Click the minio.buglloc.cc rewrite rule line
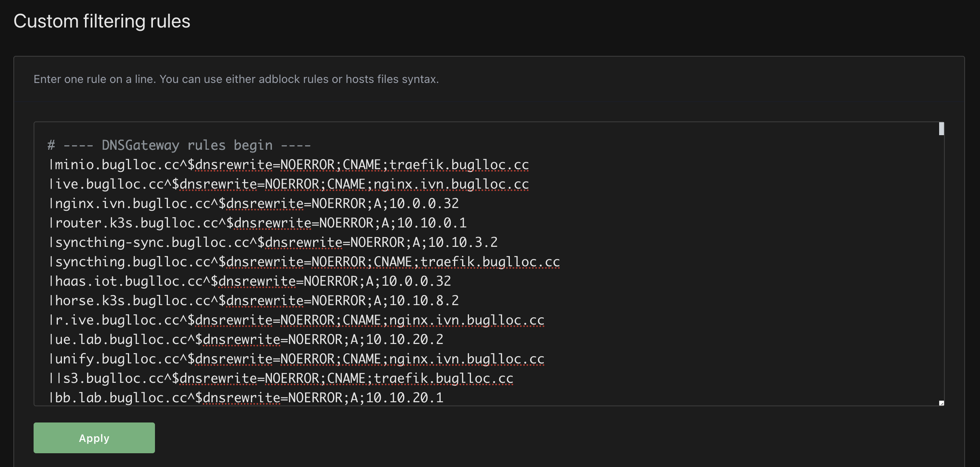The width and height of the screenshot is (980, 467). (x=288, y=165)
